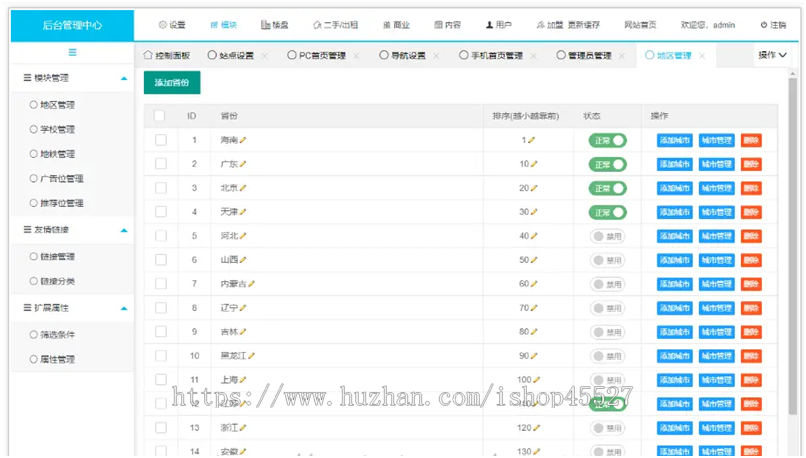Toggle the select-all checkbox in table header

point(160,116)
